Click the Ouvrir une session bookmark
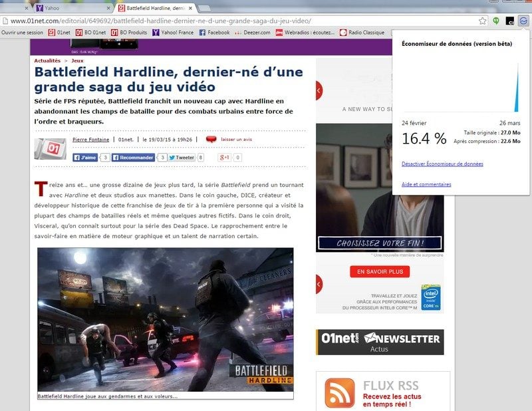The width and height of the screenshot is (532, 411). (23, 33)
